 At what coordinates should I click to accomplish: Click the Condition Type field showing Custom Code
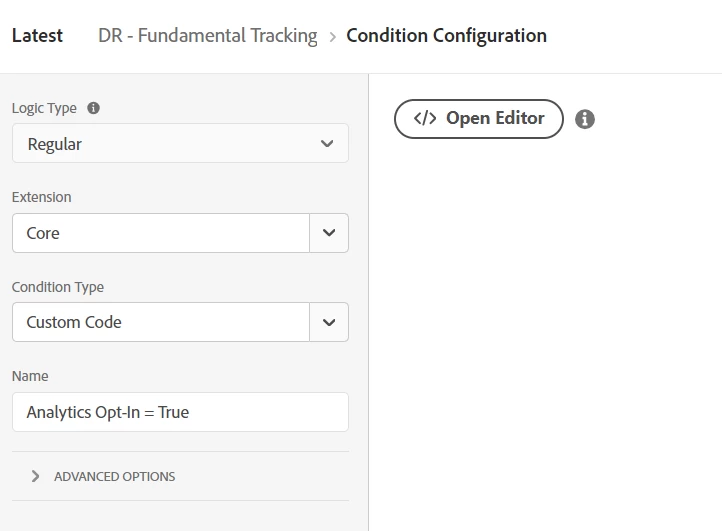pyautogui.click(x=160, y=322)
